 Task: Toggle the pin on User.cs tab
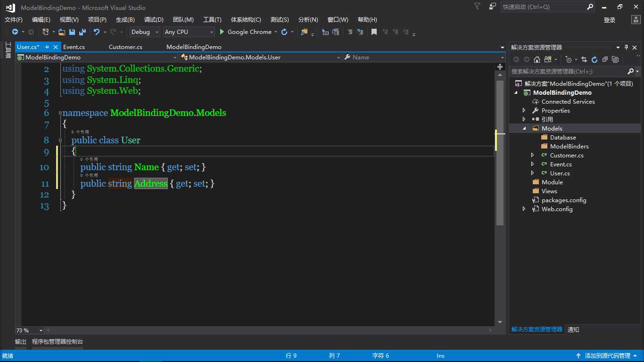(x=47, y=47)
